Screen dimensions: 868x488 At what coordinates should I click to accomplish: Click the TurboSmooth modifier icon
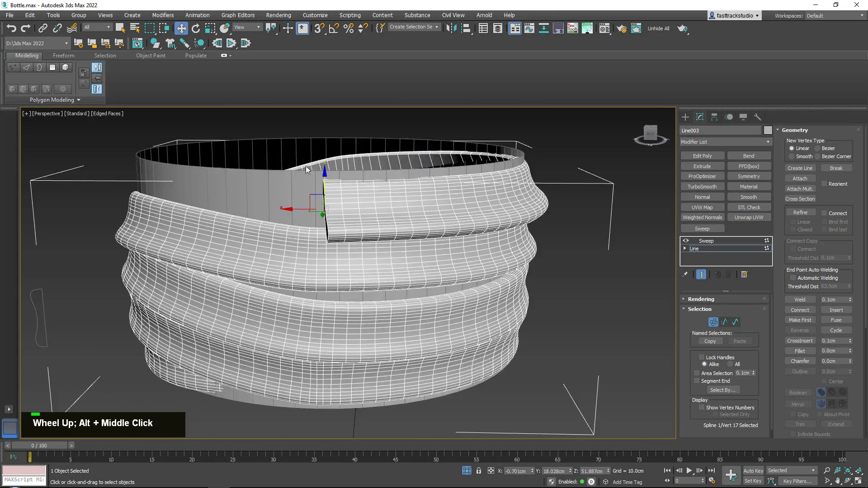[x=702, y=187]
